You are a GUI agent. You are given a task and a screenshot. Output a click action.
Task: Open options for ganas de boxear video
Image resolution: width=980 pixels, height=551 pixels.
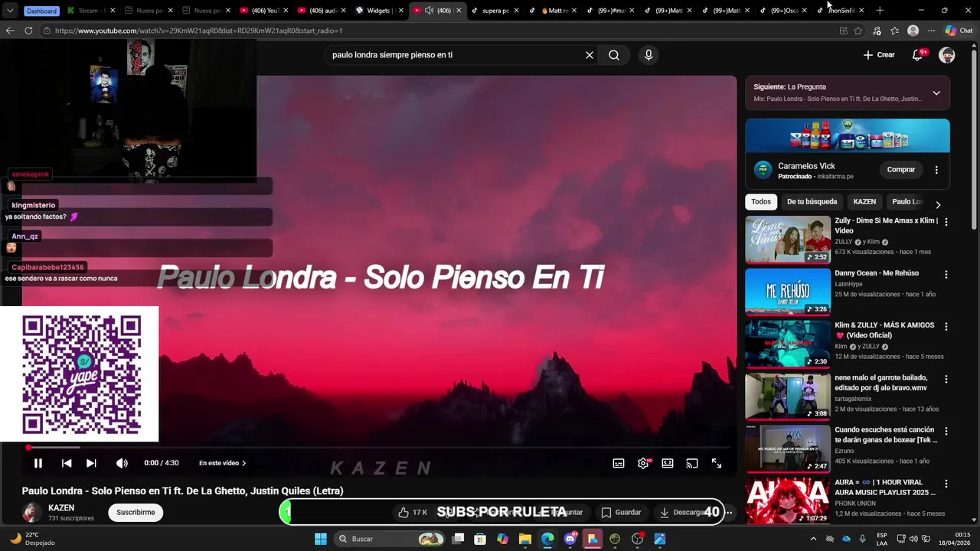click(x=946, y=431)
